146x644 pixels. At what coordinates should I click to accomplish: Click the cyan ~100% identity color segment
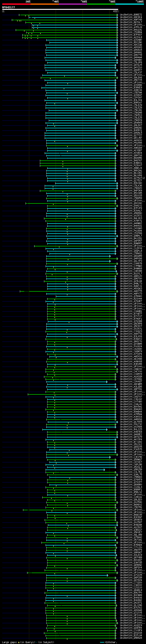(x=130, y=4)
